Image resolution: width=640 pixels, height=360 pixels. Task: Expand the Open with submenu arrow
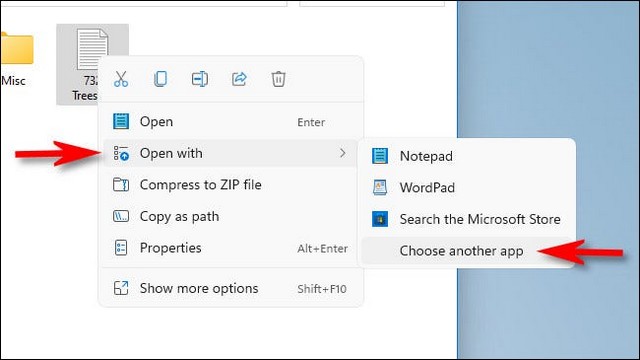pyautogui.click(x=342, y=153)
